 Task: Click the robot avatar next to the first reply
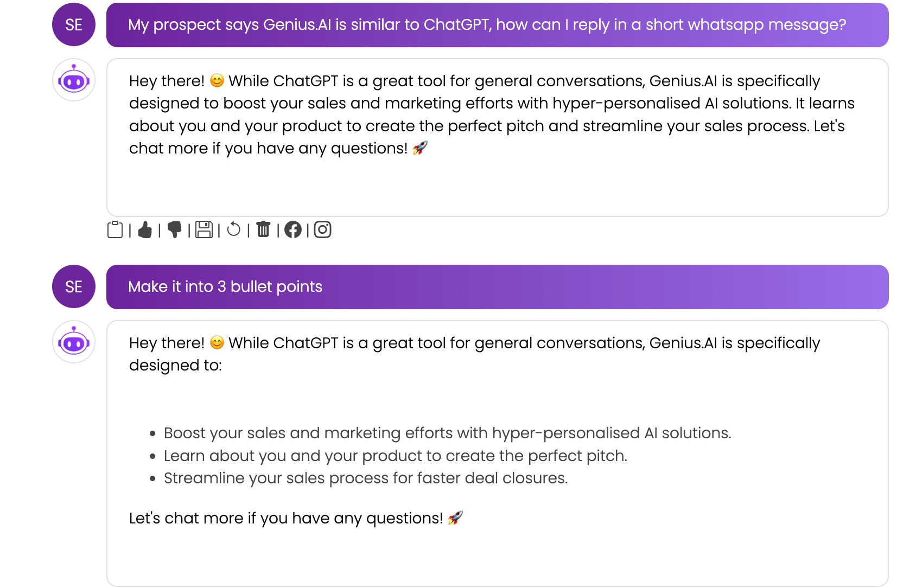[74, 80]
